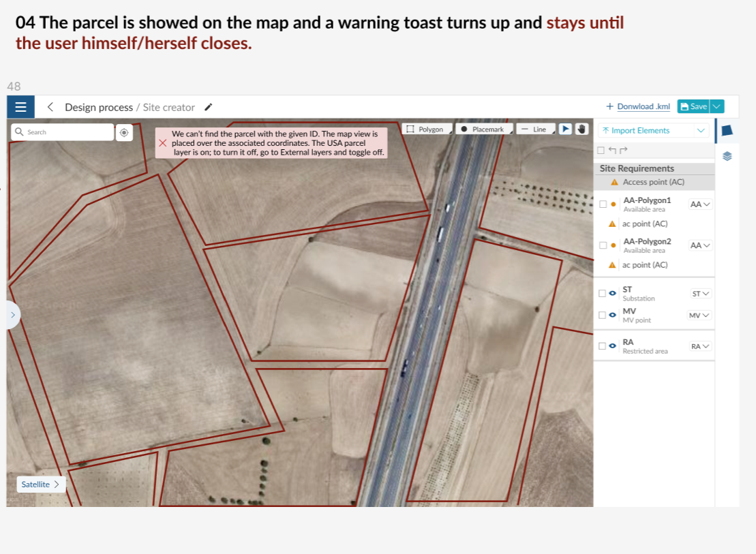Click the orange dot of AA-Polygon1

point(614,204)
